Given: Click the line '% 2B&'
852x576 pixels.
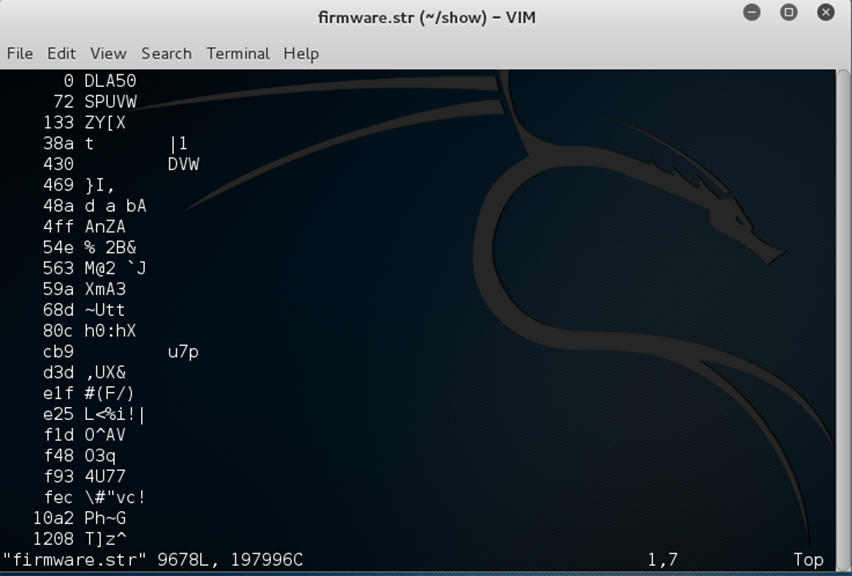Looking at the screenshot, I should (90, 247).
